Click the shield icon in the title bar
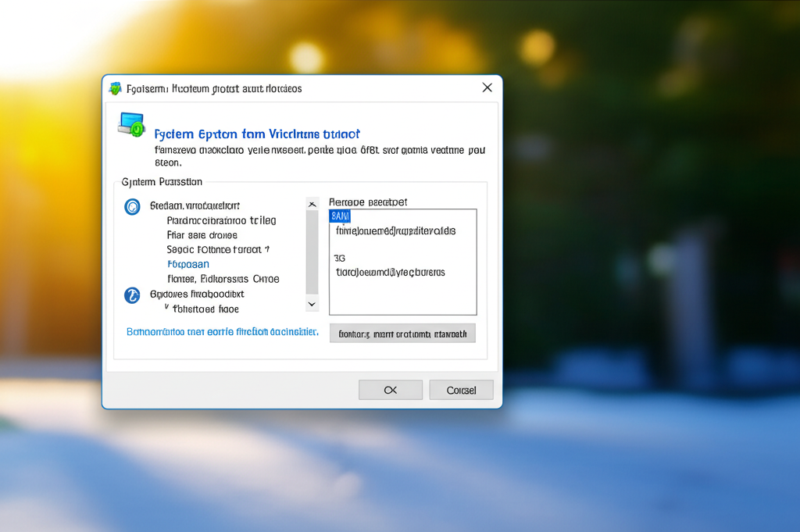 click(116, 88)
